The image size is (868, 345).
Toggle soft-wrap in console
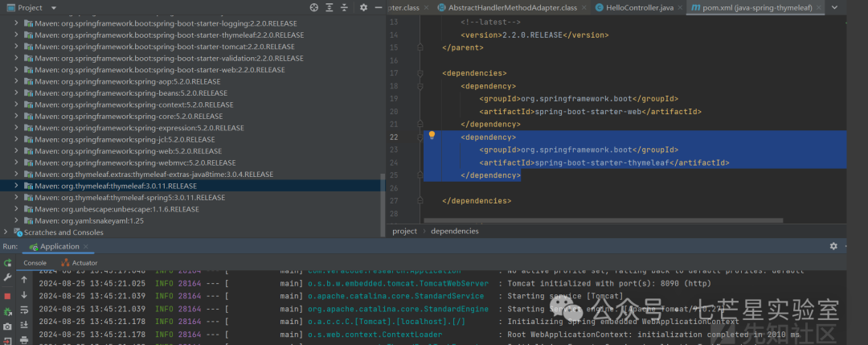pos(24,310)
